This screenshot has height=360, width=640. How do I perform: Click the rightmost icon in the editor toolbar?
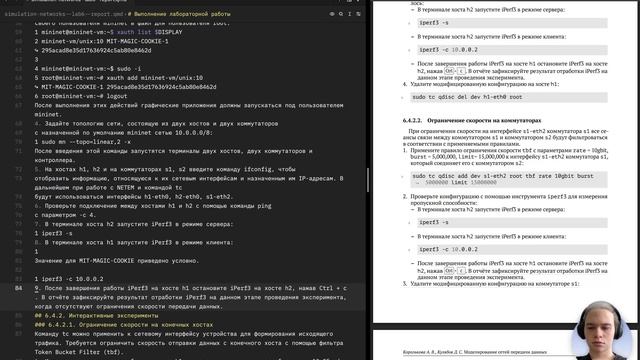tap(358, 14)
